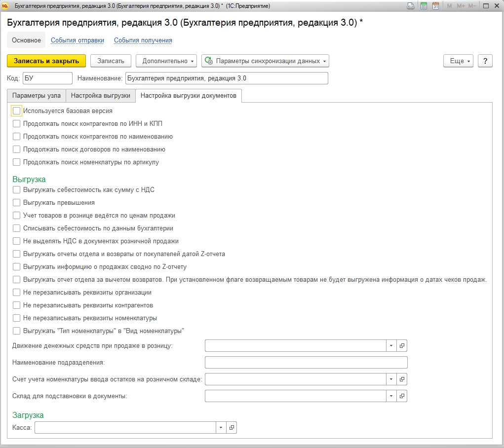Switch to 'Настройка выгрузки' tab
This screenshot has width=504, height=448.
(x=101, y=96)
